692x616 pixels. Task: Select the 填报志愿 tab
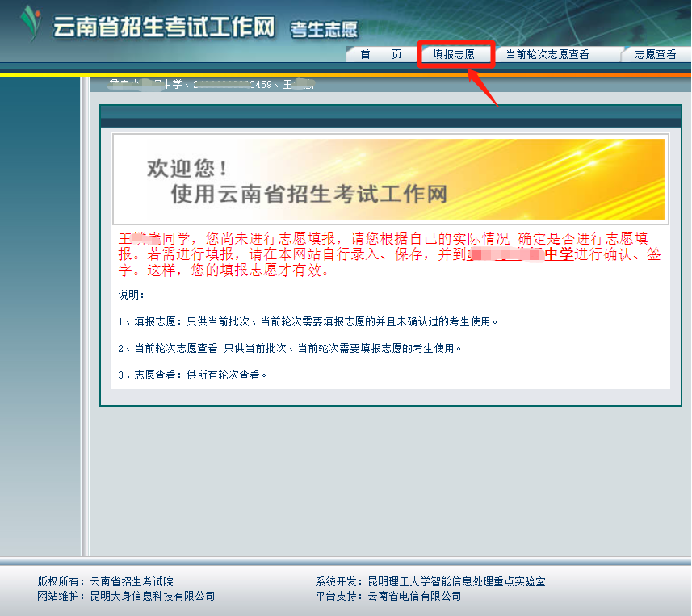(x=454, y=55)
